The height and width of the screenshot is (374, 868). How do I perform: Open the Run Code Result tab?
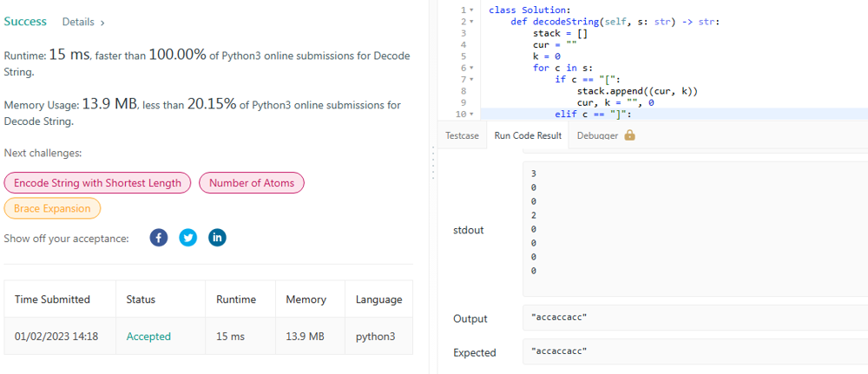tap(528, 135)
